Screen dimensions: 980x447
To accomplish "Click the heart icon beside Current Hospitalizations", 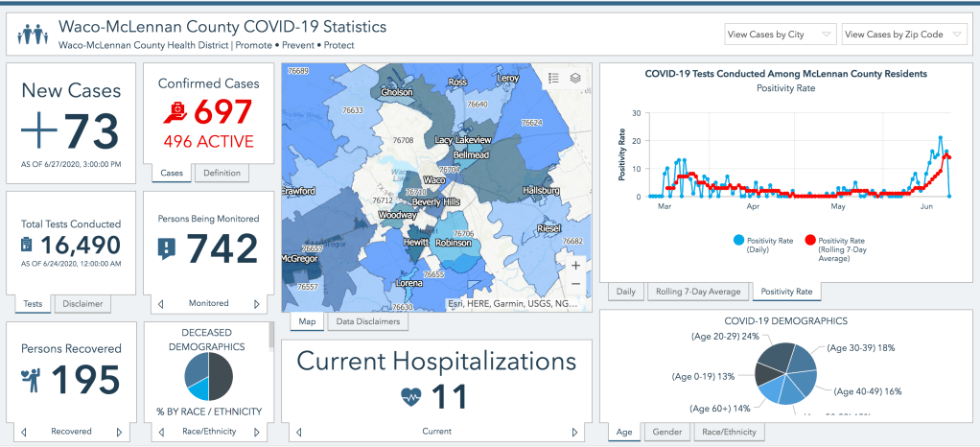I will 412,395.
